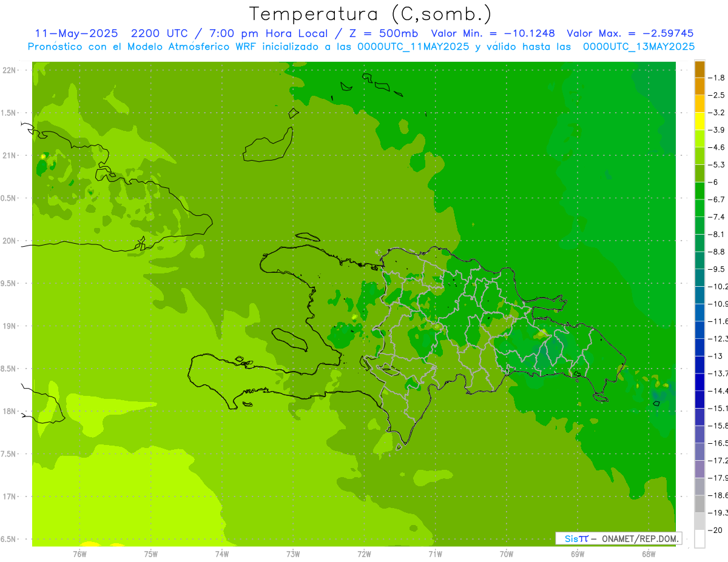This screenshot has width=728, height=562.
Task: Click the '21N' latitude label
Action: [10, 156]
